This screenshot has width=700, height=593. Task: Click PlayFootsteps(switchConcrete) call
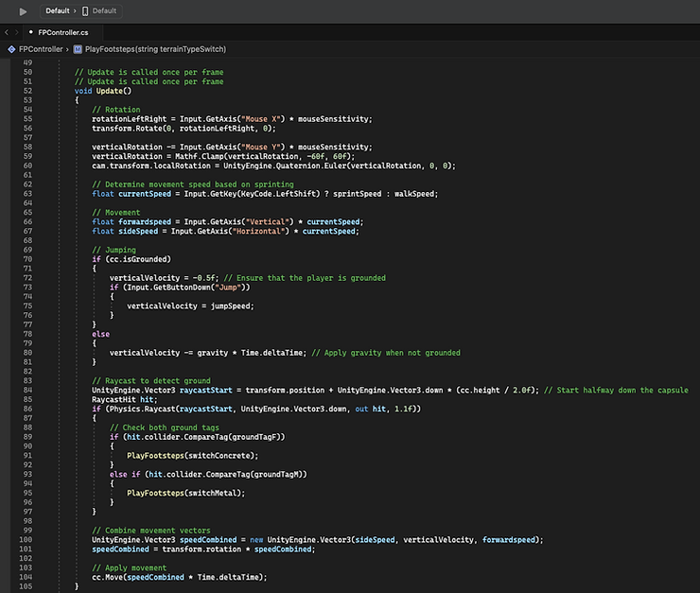click(191, 456)
